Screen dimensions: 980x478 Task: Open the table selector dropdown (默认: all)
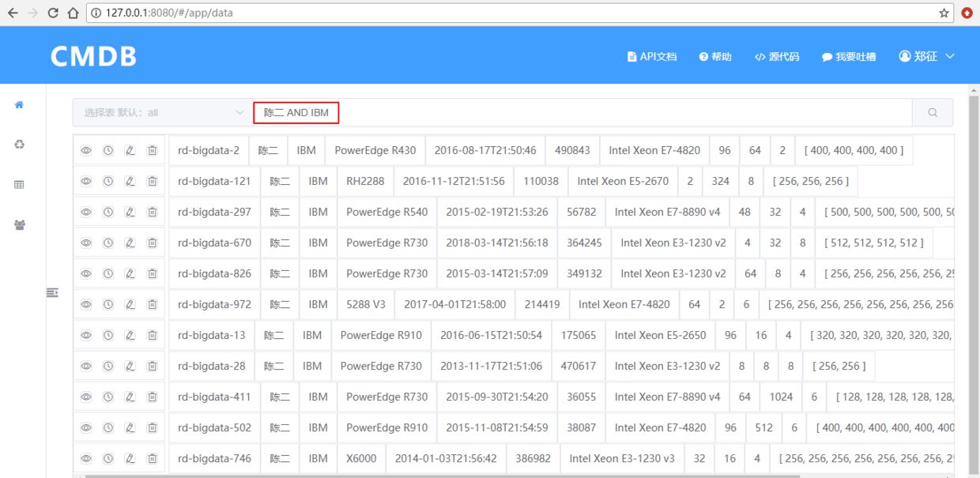pyautogui.click(x=163, y=113)
